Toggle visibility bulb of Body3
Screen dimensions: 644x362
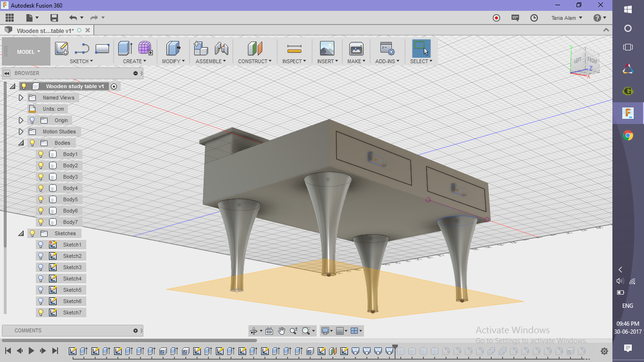(x=41, y=177)
